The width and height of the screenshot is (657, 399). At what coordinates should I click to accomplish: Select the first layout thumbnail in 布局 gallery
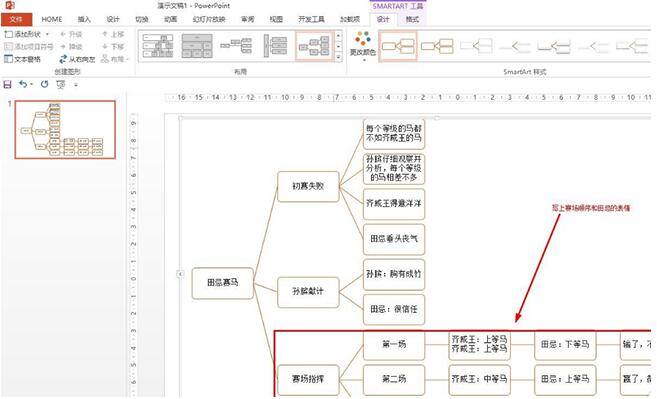pyautogui.click(x=158, y=46)
